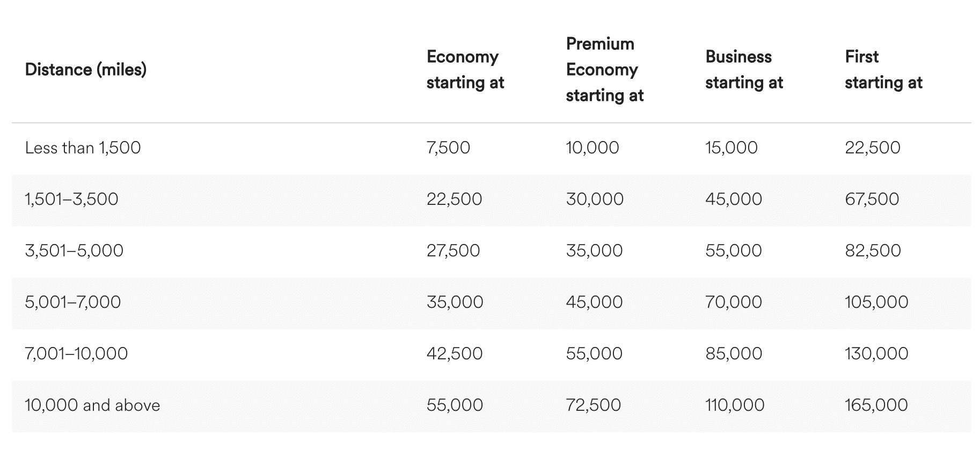
Task: Select the 7,001–10,000 distance row label
Action: click(76, 354)
